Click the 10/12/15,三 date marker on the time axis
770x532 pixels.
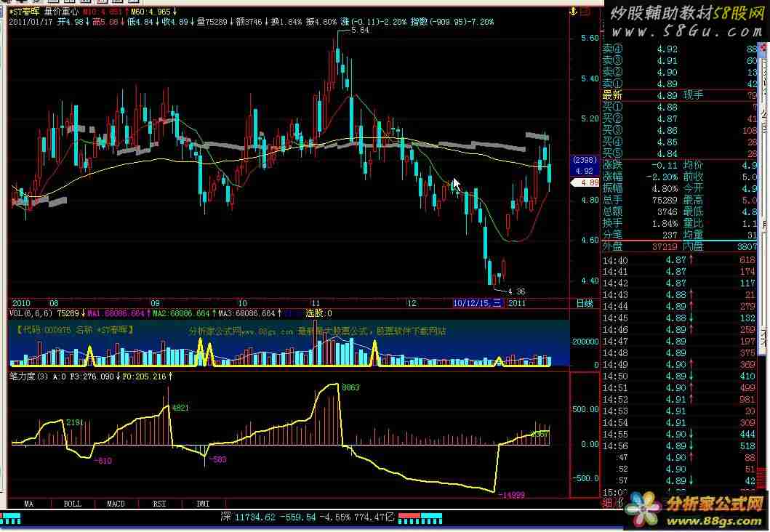coord(477,303)
